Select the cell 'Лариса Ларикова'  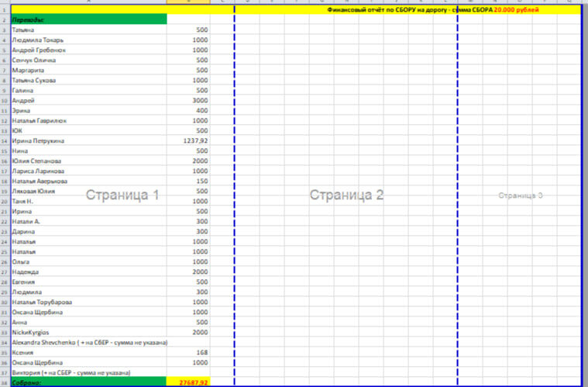(x=89, y=171)
